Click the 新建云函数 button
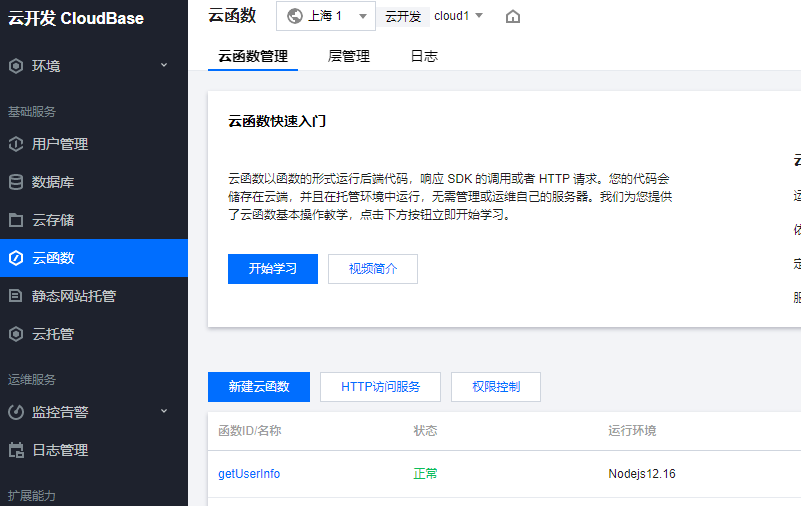Screen dimensions: 801x506 259,387
